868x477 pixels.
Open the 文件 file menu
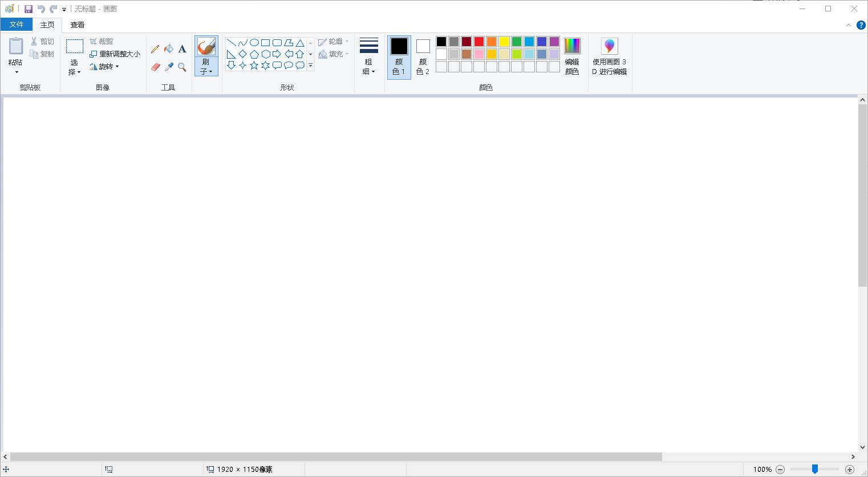click(17, 25)
